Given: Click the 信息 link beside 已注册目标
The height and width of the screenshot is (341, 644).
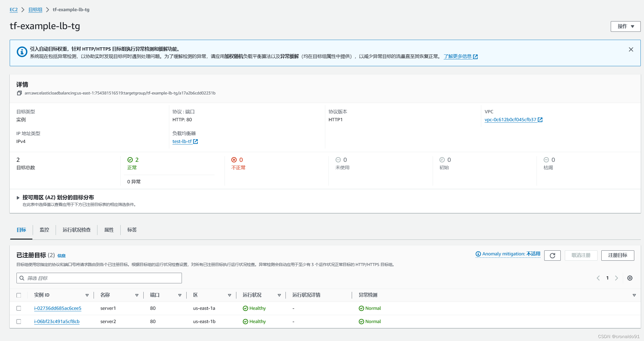Looking at the screenshot, I should (x=62, y=256).
